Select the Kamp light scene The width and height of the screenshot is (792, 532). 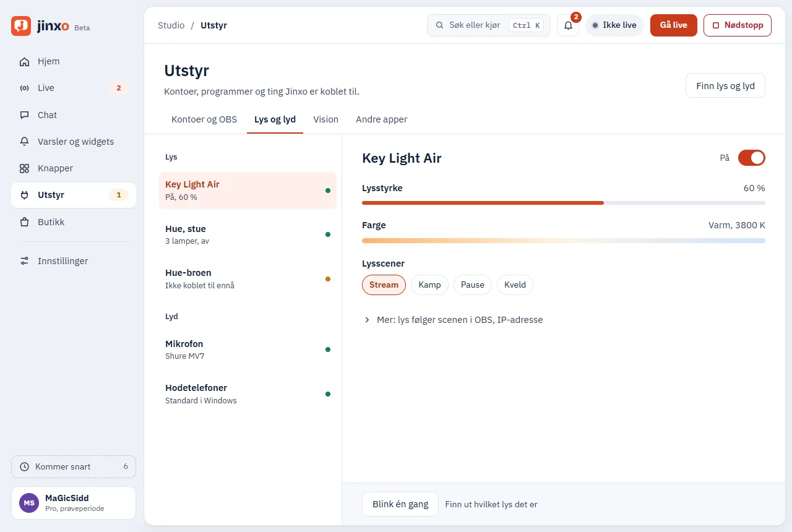[x=429, y=285]
